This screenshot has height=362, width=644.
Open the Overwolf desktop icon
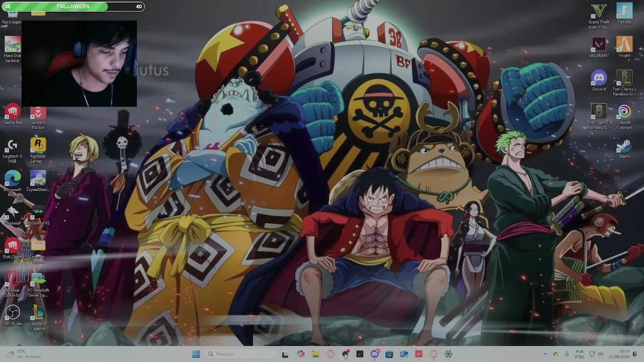[12, 215]
